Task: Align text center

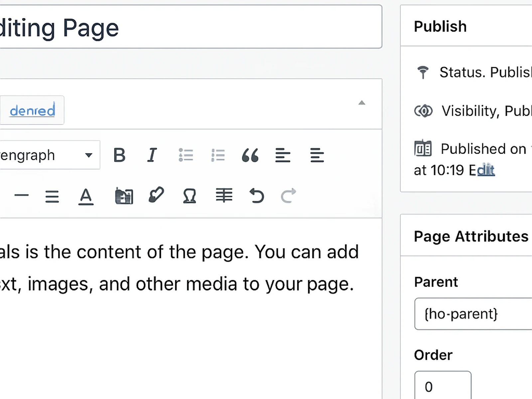Action: pos(317,155)
